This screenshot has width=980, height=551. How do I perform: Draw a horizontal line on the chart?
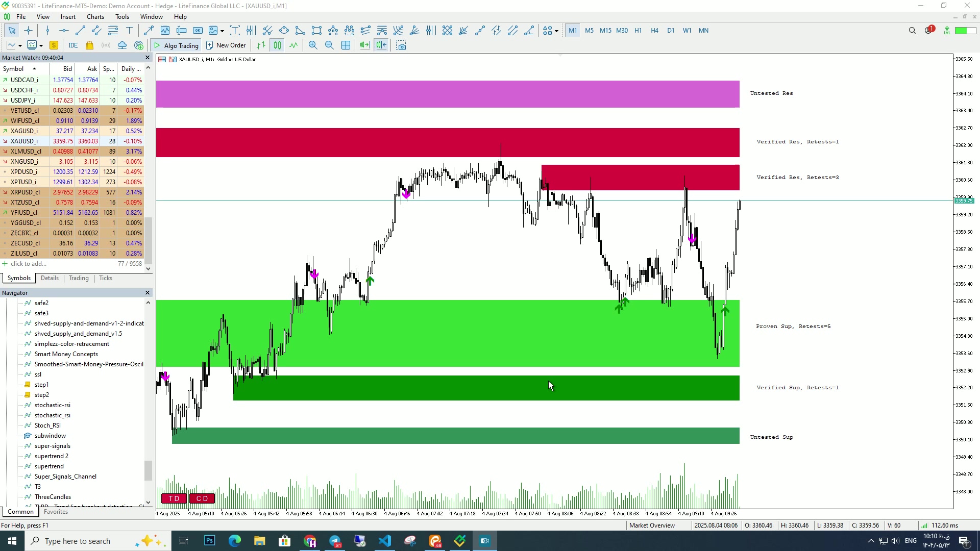point(64,31)
